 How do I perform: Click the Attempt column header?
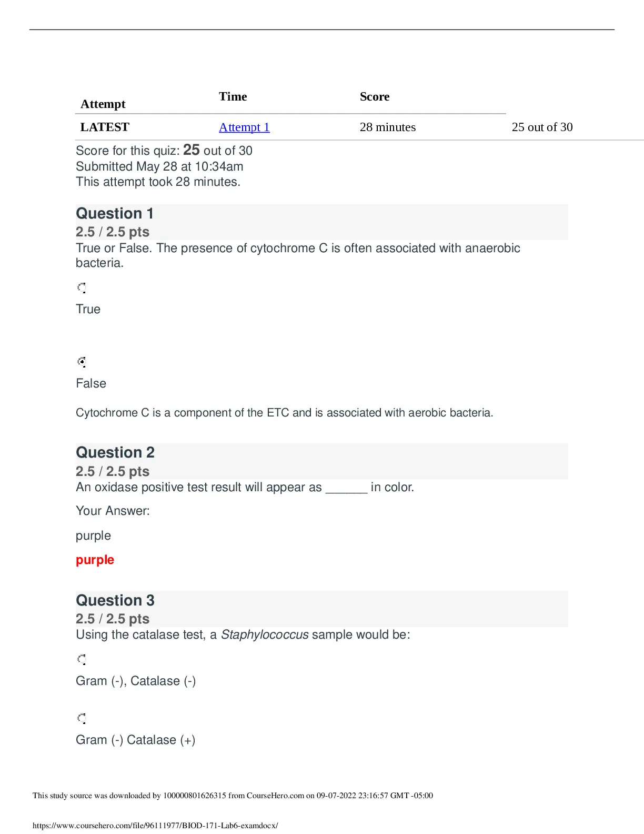pos(103,104)
